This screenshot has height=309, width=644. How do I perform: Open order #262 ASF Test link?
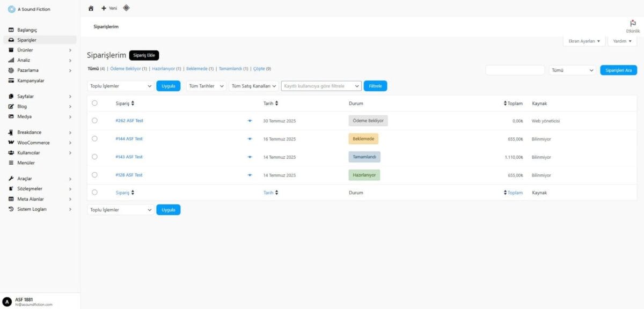click(129, 121)
